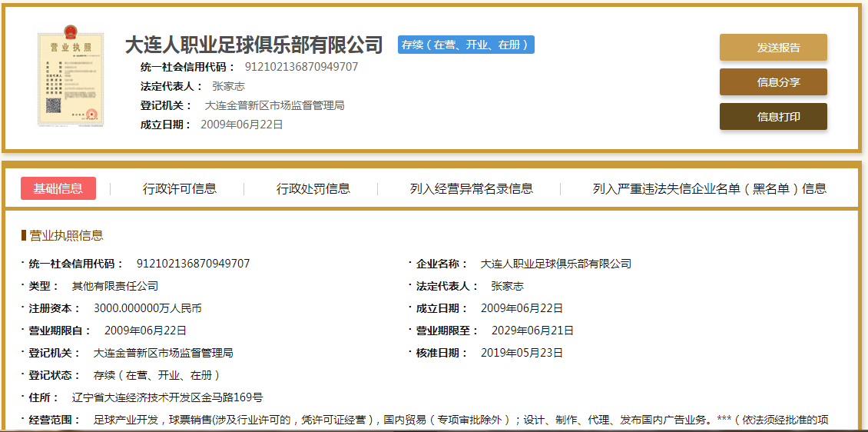Click header legal representative 张家志

tap(228, 86)
